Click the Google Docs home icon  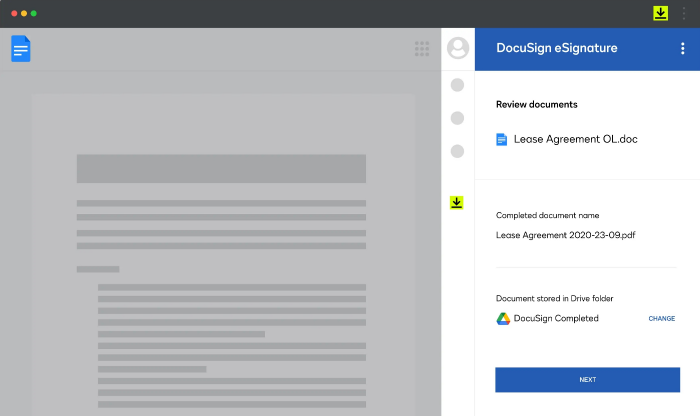click(20, 48)
